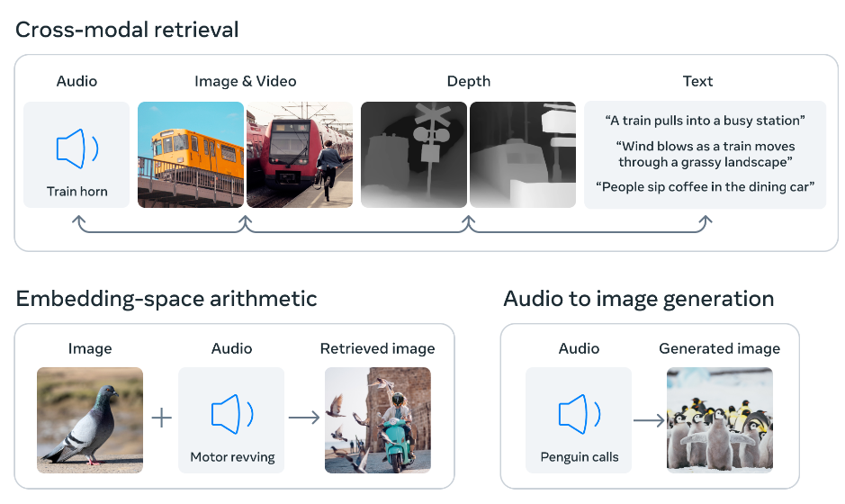Select the railroad crossing depth map
The image size is (845, 504).
click(414, 155)
